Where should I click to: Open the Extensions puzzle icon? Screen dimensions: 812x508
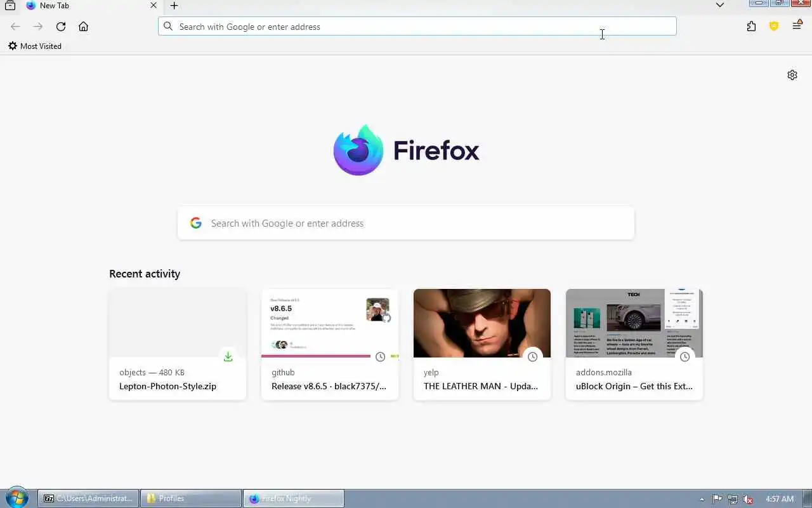751,27
